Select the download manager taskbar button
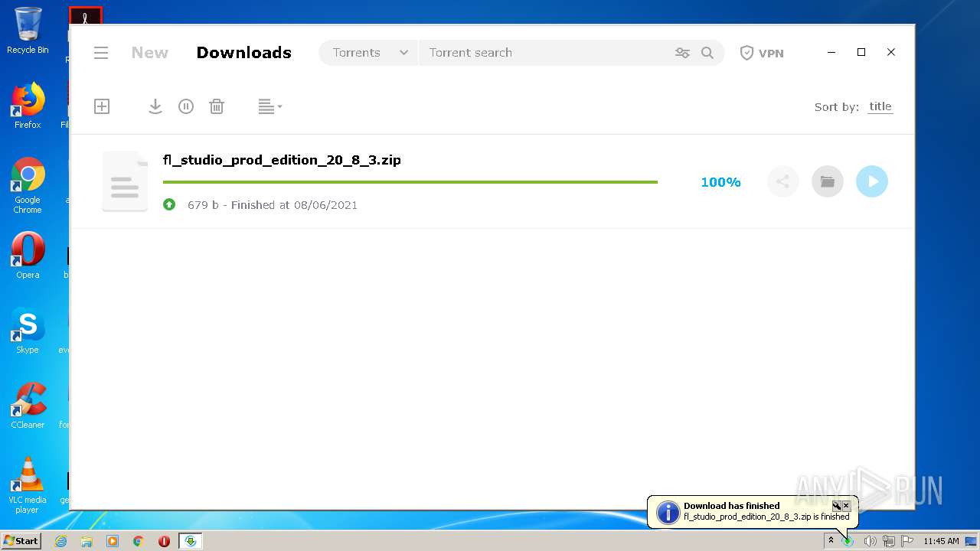 (191, 541)
